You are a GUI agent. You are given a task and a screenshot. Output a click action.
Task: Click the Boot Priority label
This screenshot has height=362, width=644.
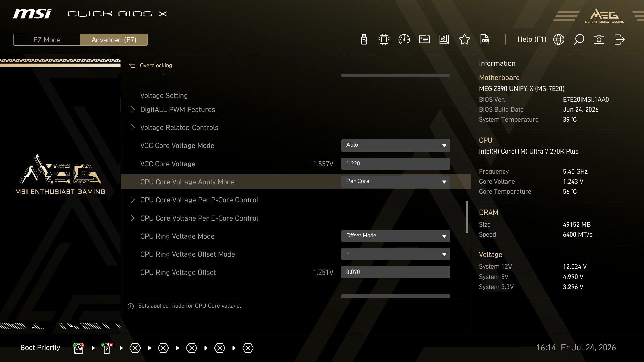40,348
